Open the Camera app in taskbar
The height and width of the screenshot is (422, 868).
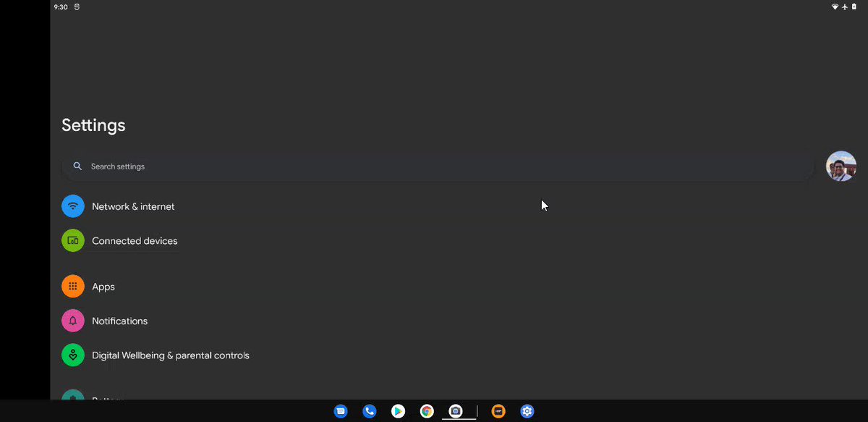coord(456,411)
